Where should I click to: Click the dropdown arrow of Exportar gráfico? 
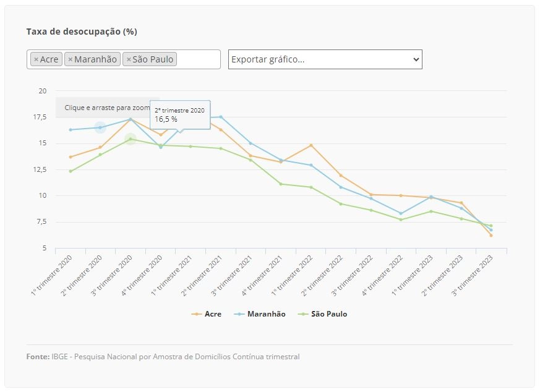[x=416, y=59]
